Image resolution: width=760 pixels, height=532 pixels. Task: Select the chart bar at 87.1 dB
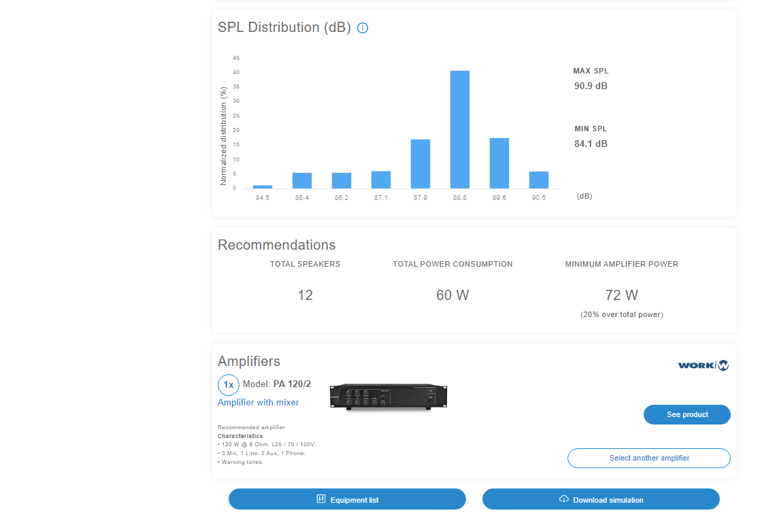pos(381,180)
